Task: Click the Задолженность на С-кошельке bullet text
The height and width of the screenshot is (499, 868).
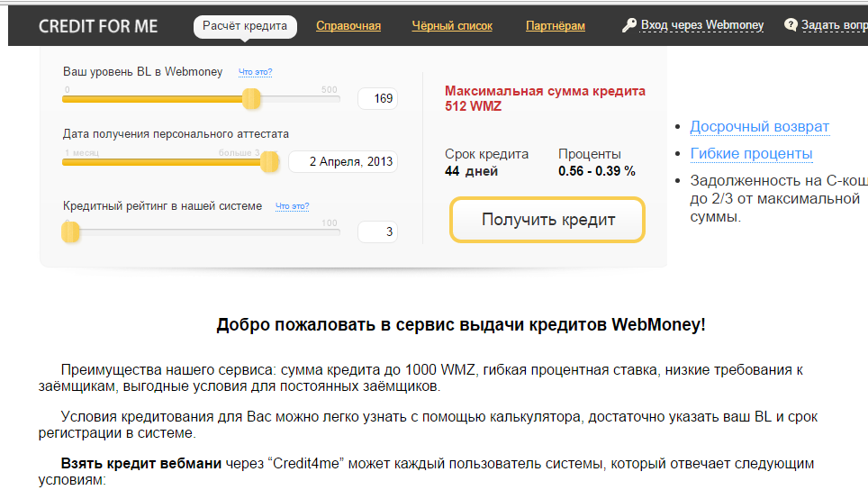Action: pos(779,199)
